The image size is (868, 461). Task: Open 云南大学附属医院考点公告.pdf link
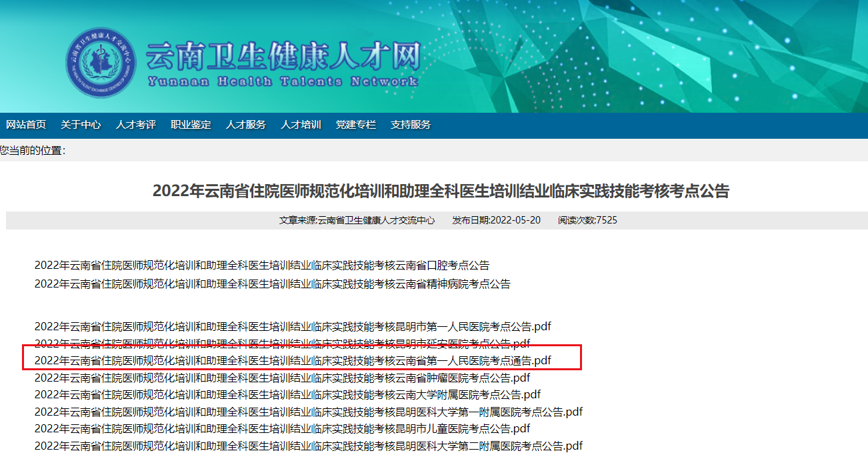(287, 395)
